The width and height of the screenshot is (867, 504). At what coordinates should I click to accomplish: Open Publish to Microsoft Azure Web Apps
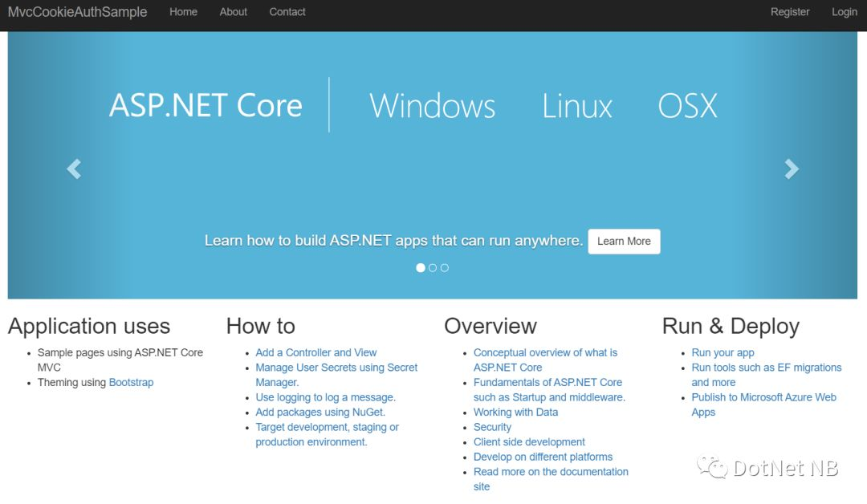point(763,404)
